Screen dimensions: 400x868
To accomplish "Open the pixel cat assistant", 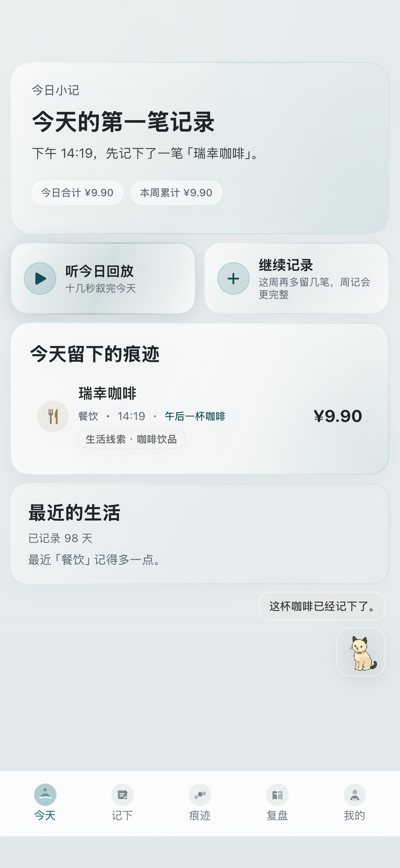I will tap(361, 652).
